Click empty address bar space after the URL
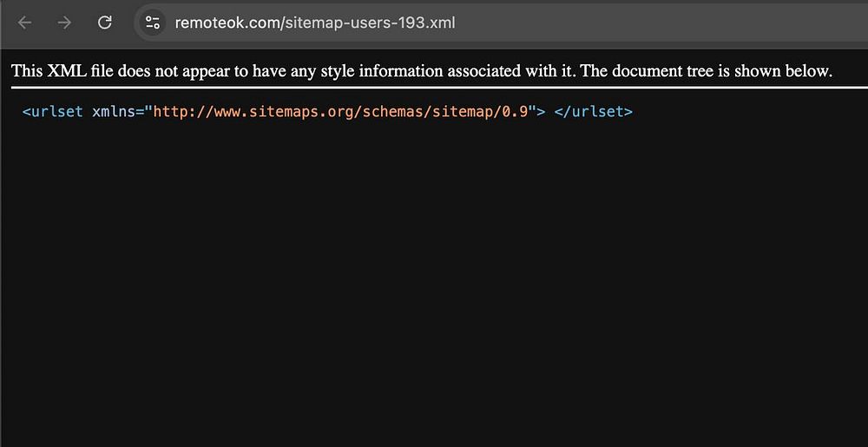Screen dimensions: 868x447 click(x=659, y=23)
